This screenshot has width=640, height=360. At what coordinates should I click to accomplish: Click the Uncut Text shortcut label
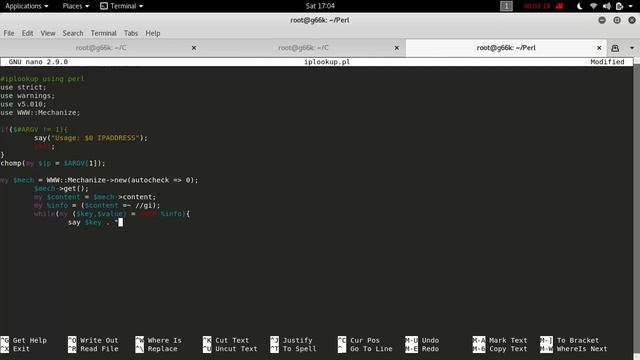236,349
